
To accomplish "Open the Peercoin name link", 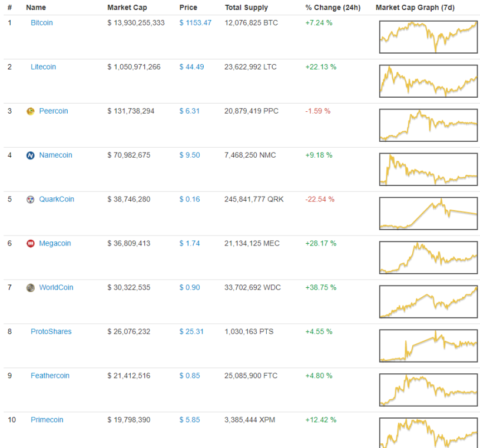I will [x=54, y=111].
